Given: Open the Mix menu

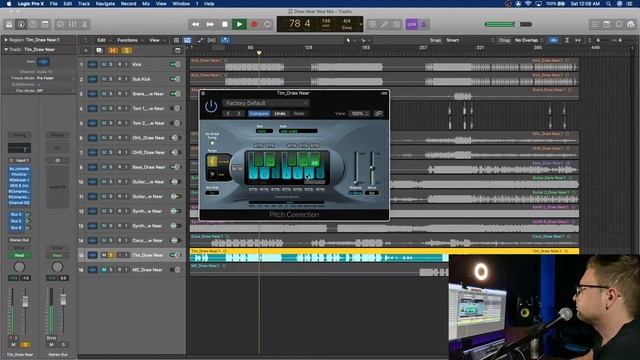Looking at the screenshot, I should point(146,4).
